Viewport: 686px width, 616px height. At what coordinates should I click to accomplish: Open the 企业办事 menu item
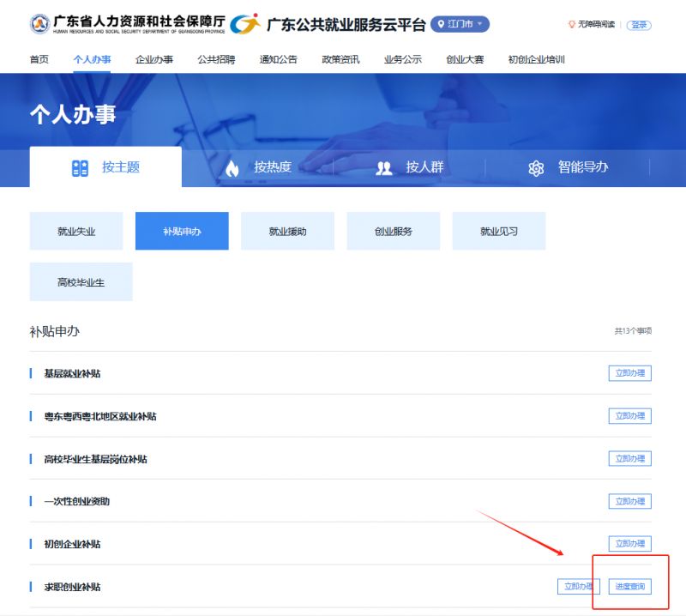tap(154, 59)
